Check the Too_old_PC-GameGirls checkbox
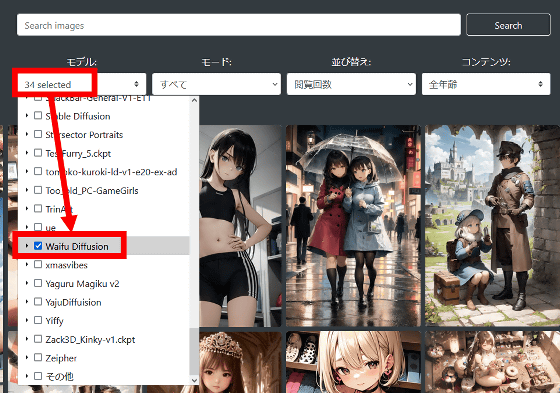The width and height of the screenshot is (560, 393). click(38, 190)
